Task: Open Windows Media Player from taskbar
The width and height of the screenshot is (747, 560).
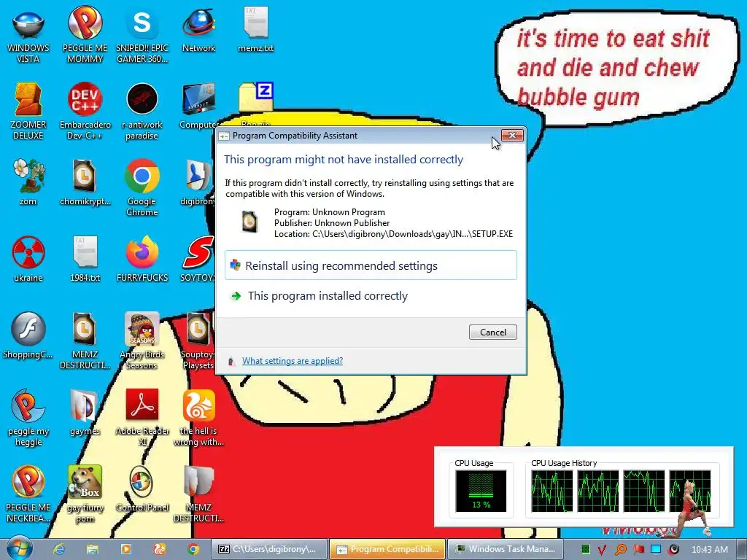Action: click(125, 549)
